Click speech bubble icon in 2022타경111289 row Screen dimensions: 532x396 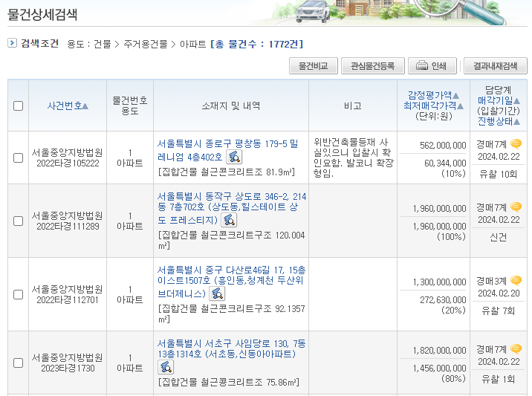[x=516, y=207]
